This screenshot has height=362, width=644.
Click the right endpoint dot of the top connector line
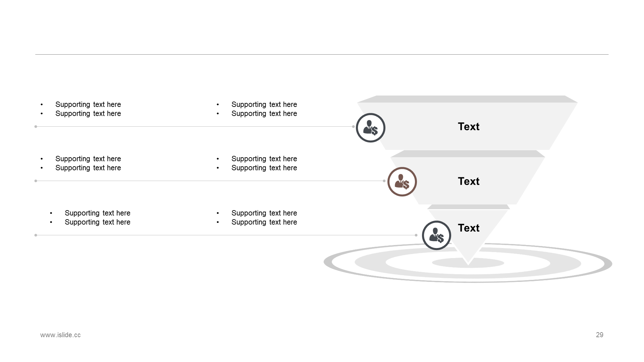[353, 127]
